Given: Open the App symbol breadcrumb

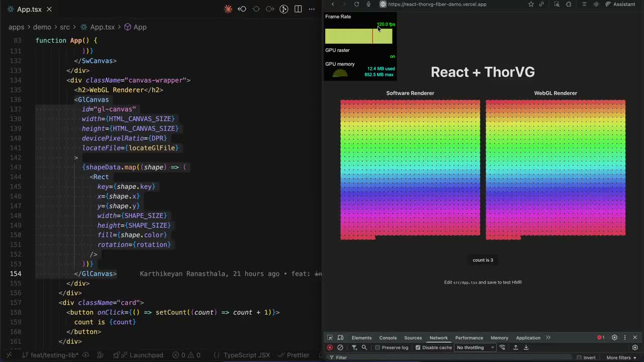Looking at the screenshot, I should pyautogui.click(x=136, y=27).
